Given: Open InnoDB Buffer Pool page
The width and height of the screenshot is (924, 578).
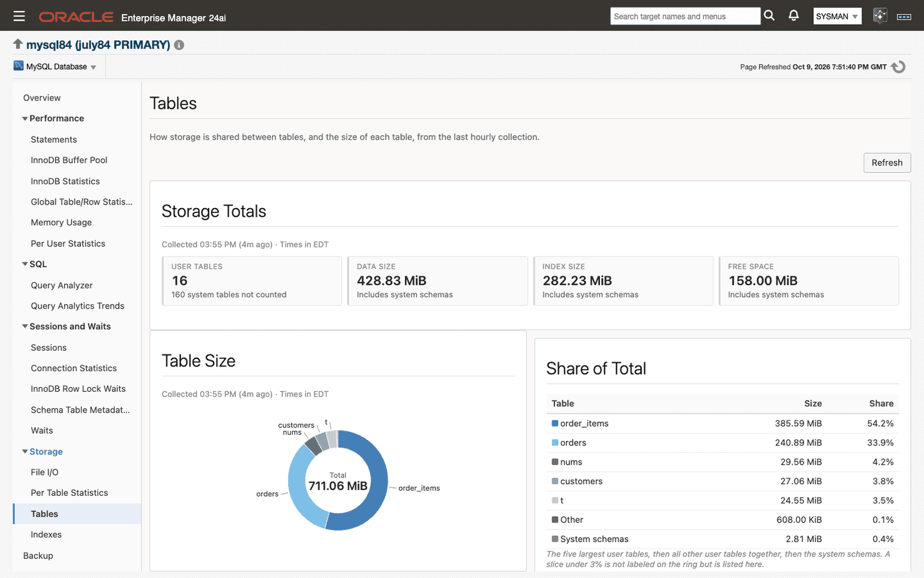Looking at the screenshot, I should tap(69, 160).
